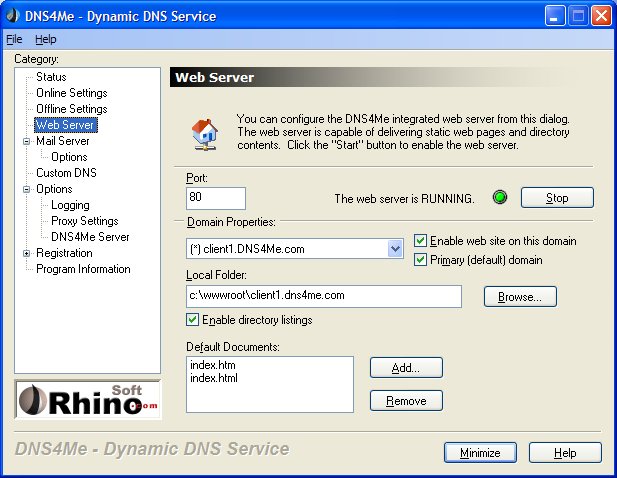Select Web Server category
The height and width of the screenshot is (478, 617).
coord(65,125)
